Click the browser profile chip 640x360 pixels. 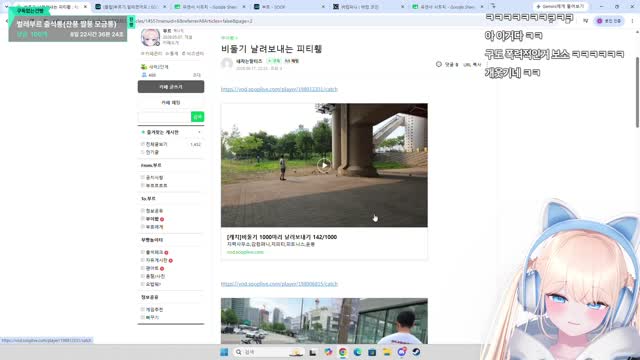pyautogui.click(x=609, y=21)
